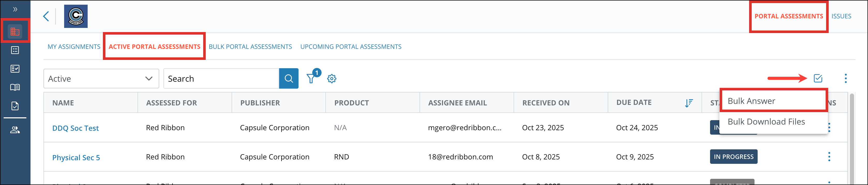Collapse the sidebar using the double-chevron

click(15, 10)
